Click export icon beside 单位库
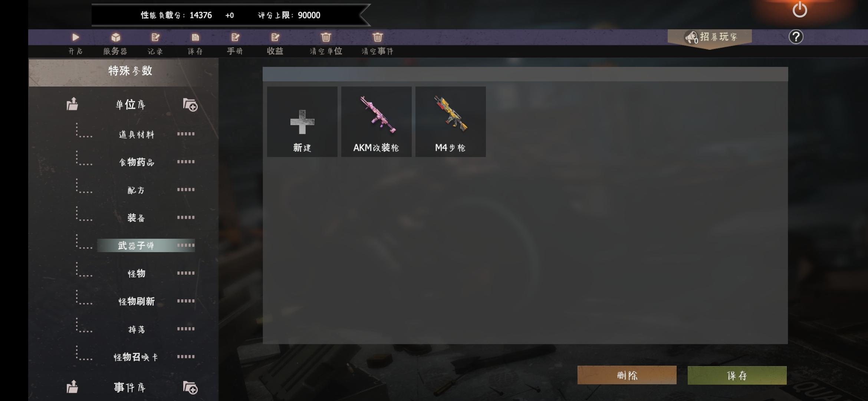The image size is (868, 401). 72,104
